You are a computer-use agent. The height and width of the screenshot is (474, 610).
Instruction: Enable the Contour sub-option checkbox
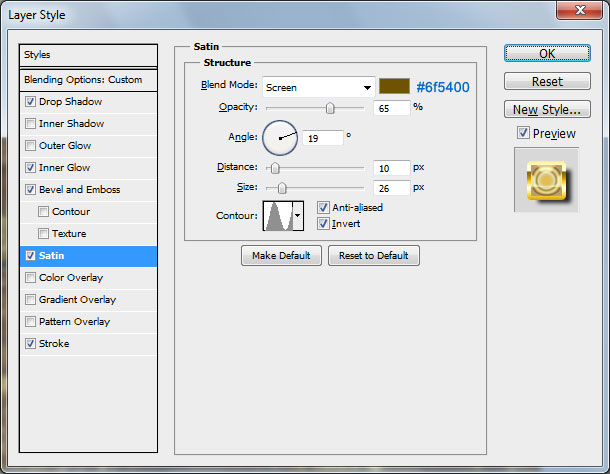coord(43,211)
